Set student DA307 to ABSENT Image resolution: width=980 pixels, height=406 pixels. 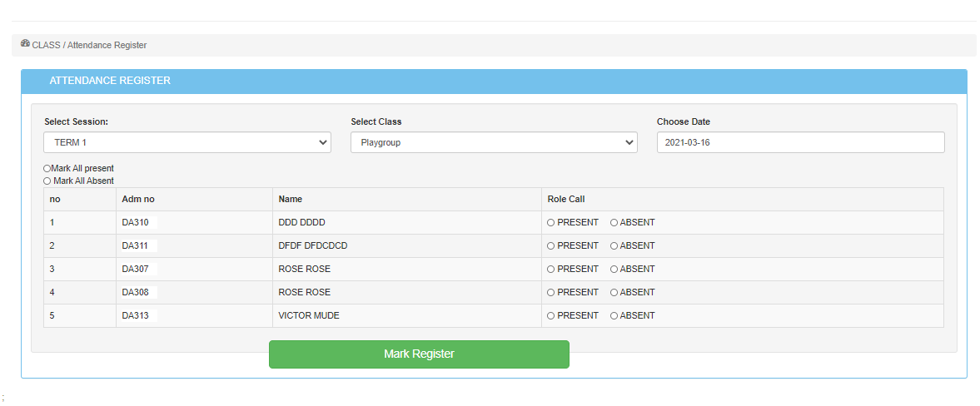614,270
